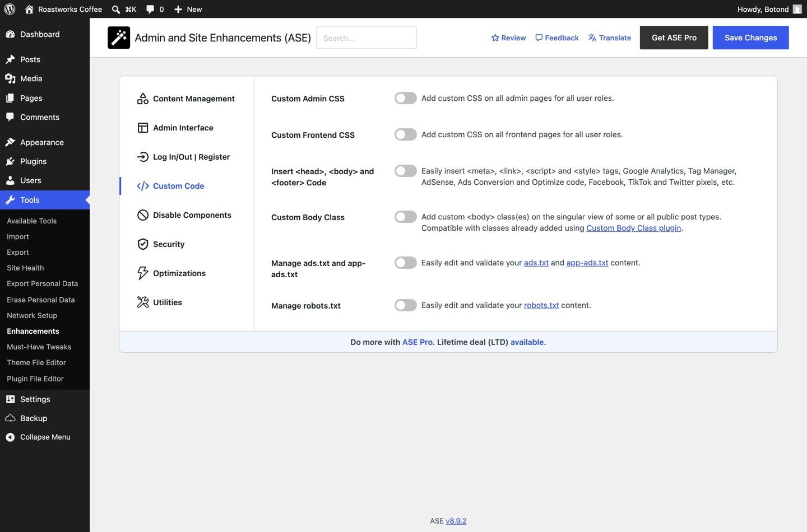Click the Tools wrench icon

click(x=10, y=200)
